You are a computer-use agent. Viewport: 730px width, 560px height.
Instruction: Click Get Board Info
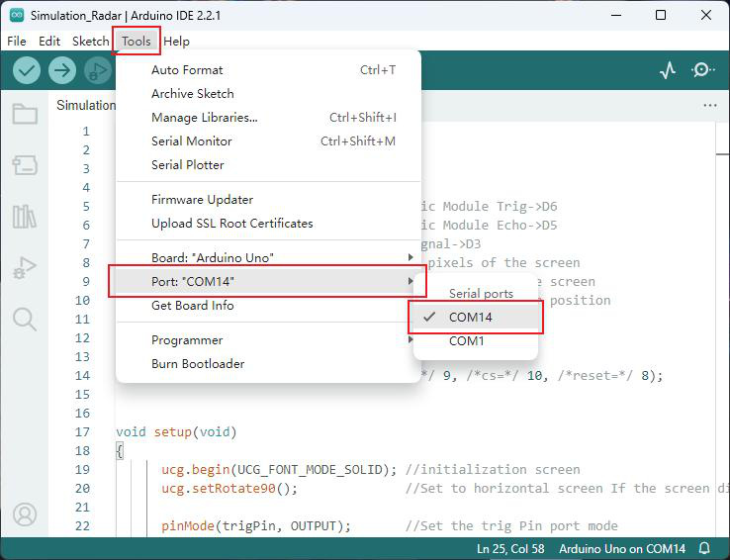pos(268,306)
